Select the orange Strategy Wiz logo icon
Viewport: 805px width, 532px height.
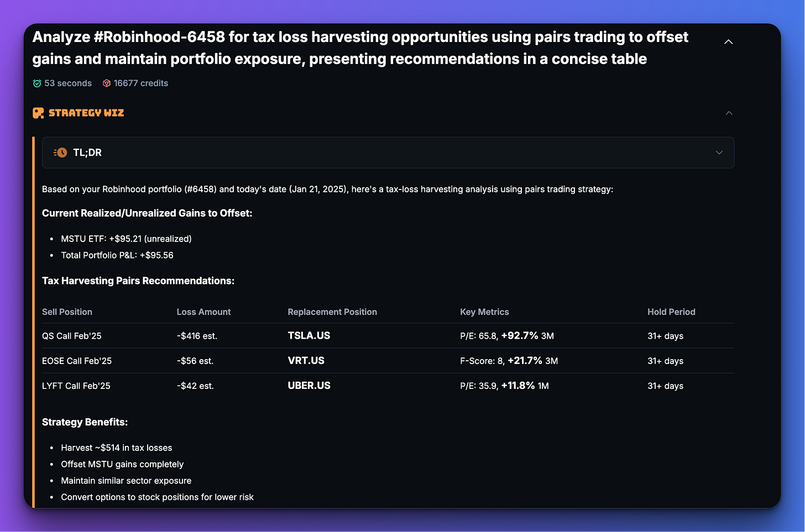pos(38,113)
